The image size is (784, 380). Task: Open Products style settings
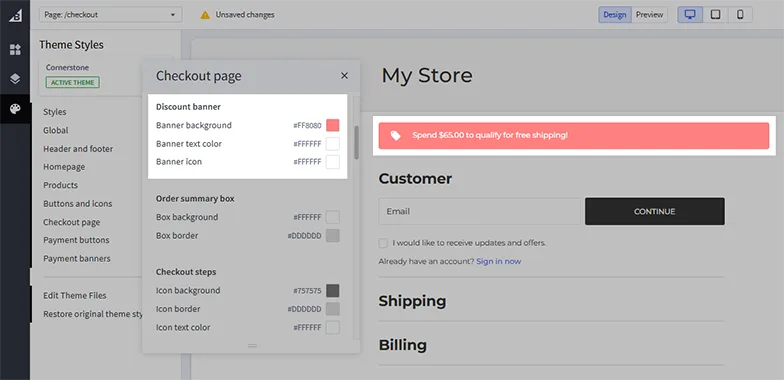click(x=60, y=185)
